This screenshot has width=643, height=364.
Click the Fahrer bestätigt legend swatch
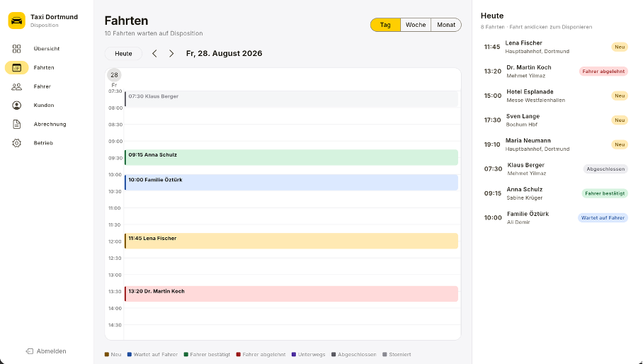pyautogui.click(x=186, y=355)
